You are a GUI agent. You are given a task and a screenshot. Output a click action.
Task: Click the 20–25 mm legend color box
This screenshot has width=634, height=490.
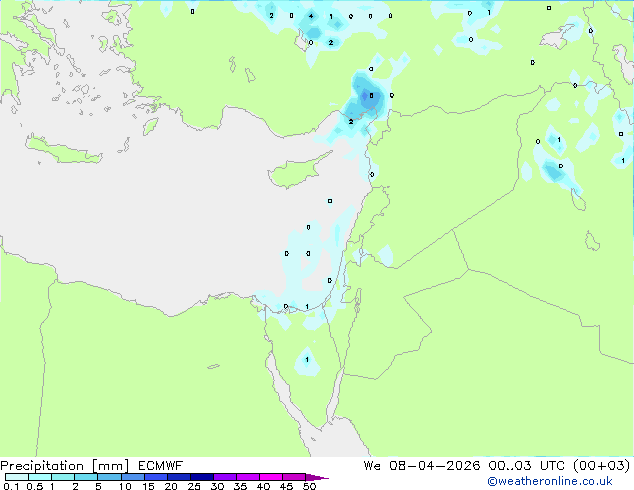click(x=178, y=477)
